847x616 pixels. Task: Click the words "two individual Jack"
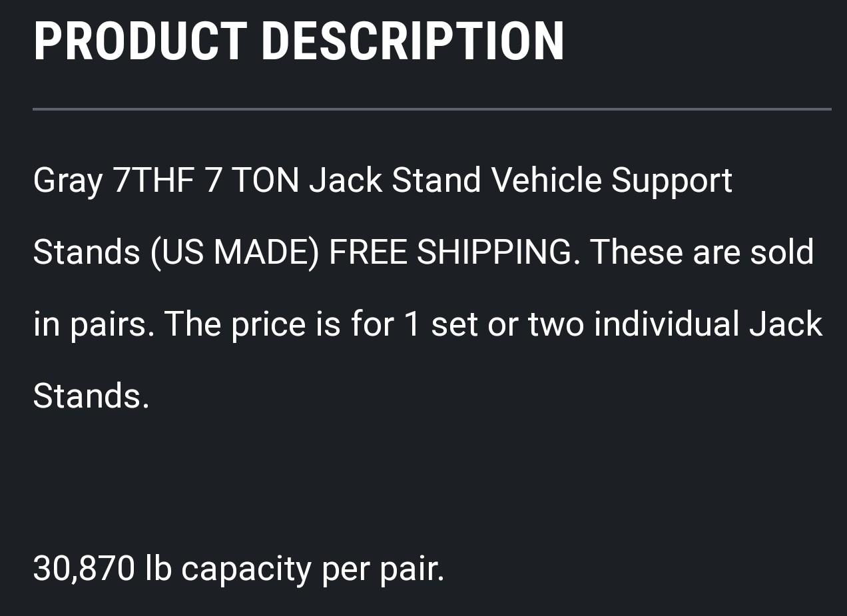[x=675, y=324]
